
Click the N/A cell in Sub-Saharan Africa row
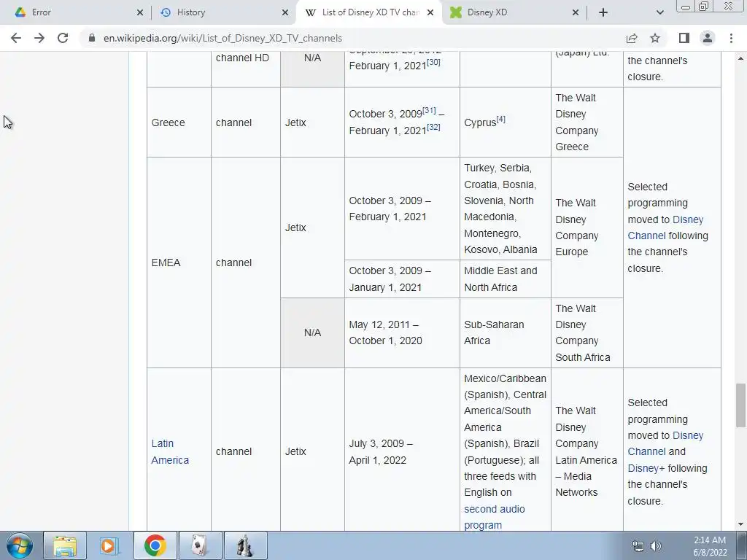(x=312, y=332)
